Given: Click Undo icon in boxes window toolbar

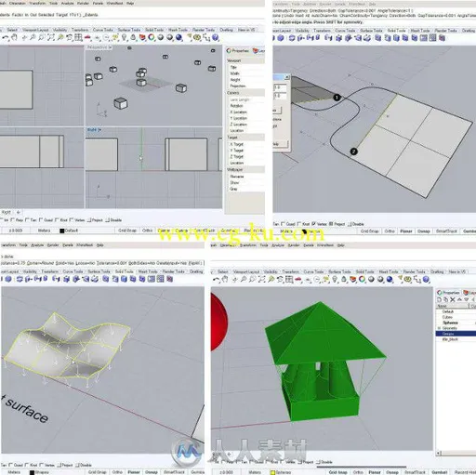Looking at the screenshot, I should pos(6,38).
